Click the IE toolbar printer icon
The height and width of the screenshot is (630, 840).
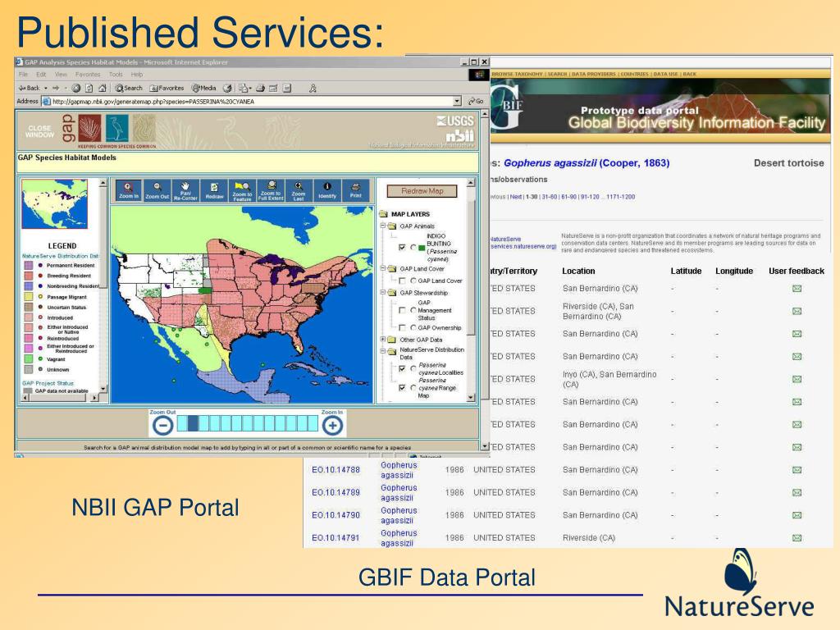(260, 88)
